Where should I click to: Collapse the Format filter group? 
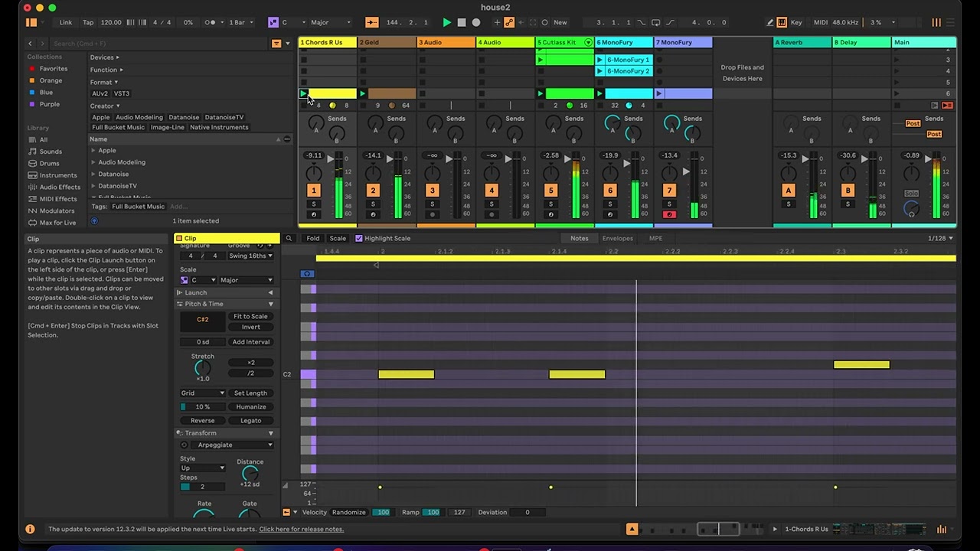(x=103, y=82)
